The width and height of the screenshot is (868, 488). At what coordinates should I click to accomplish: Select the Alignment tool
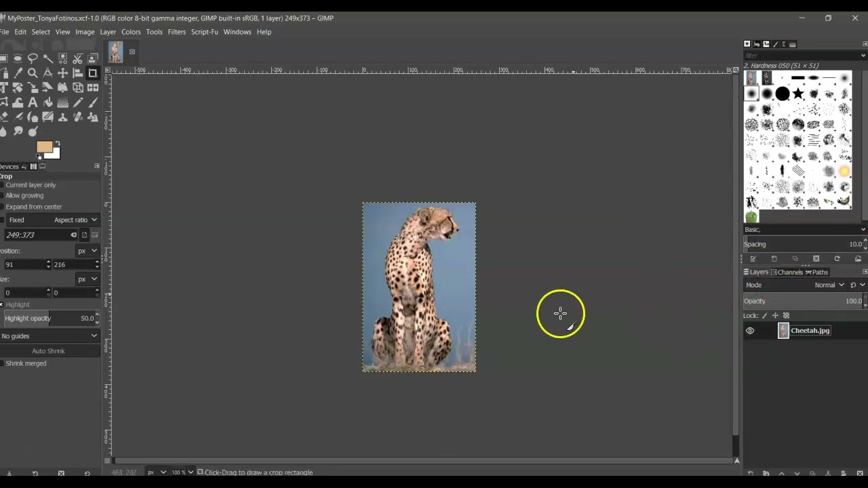tap(78, 73)
